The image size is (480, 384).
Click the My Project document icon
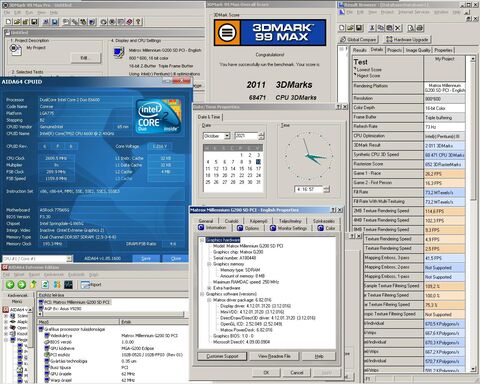pos(15,50)
